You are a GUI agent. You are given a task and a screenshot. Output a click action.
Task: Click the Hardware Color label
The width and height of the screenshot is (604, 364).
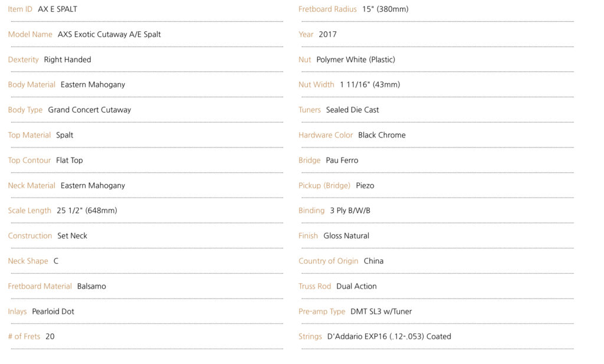[326, 135]
